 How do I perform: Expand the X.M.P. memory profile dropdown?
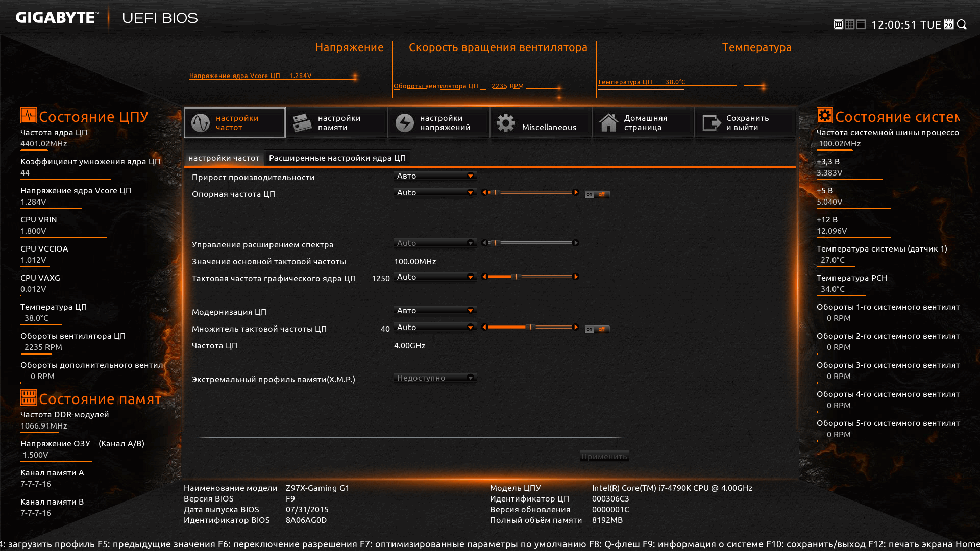click(x=435, y=378)
